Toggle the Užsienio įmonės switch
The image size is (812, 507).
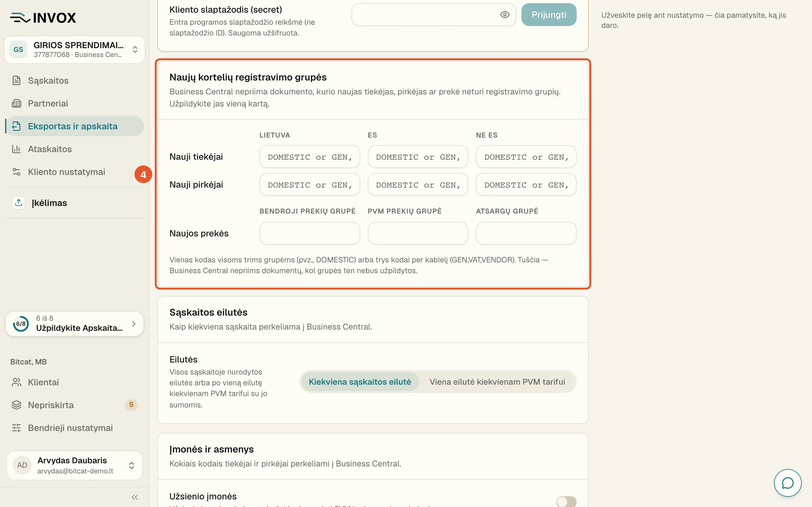click(566, 501)
